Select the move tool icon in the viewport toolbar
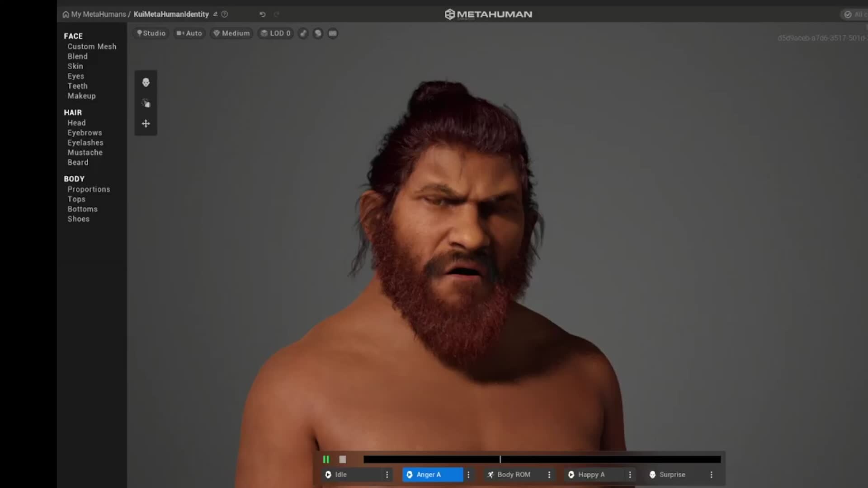The width and height of the screenshot is (868, 488). [146, 123]
